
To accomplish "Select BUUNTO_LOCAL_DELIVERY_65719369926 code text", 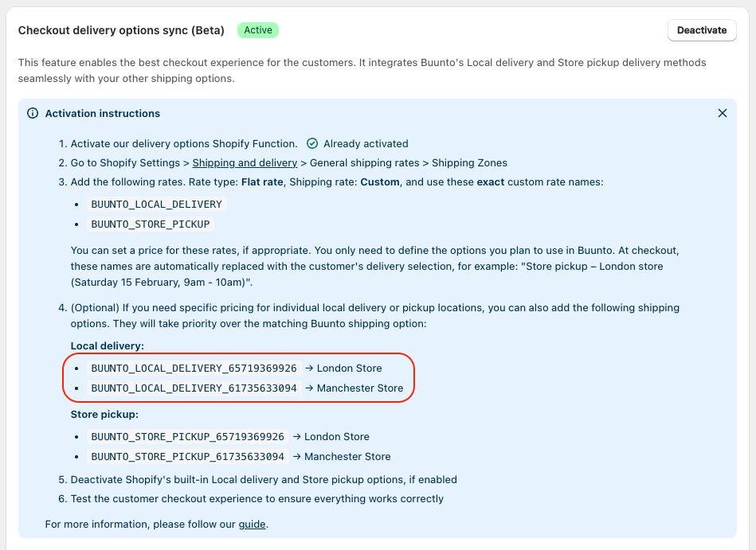I will click(194, 368).
